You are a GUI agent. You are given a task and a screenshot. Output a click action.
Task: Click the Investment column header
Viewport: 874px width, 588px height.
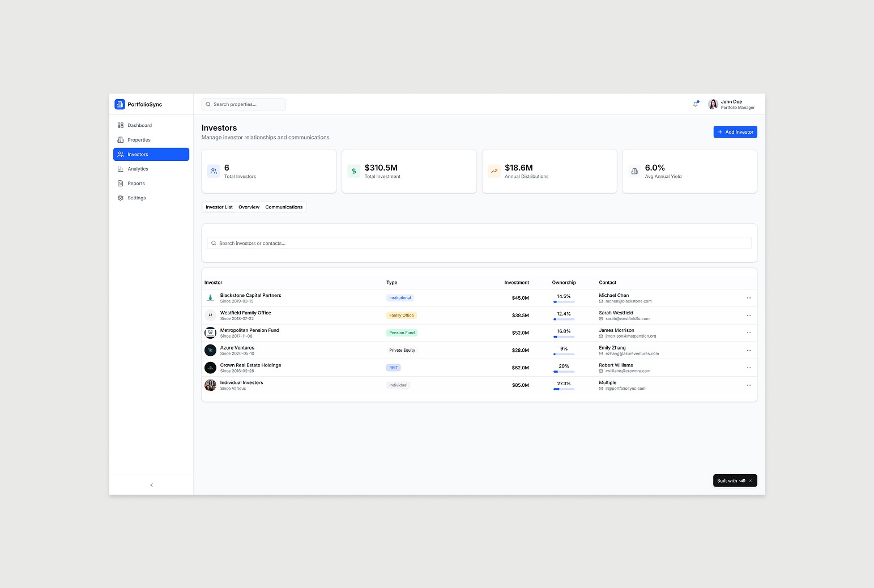(x=517, y=283)
